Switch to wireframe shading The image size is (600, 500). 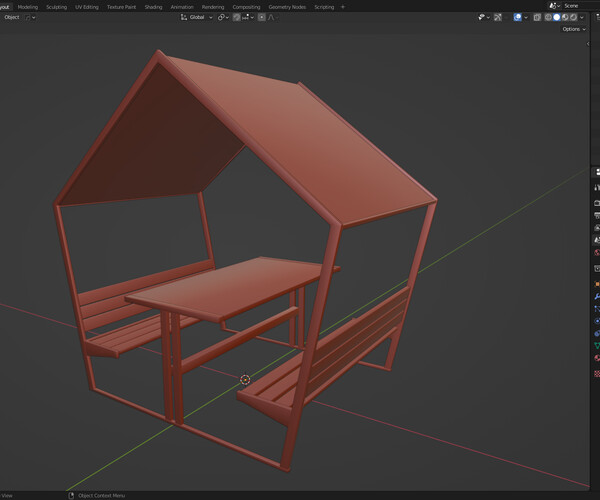(x=548, y=17)
